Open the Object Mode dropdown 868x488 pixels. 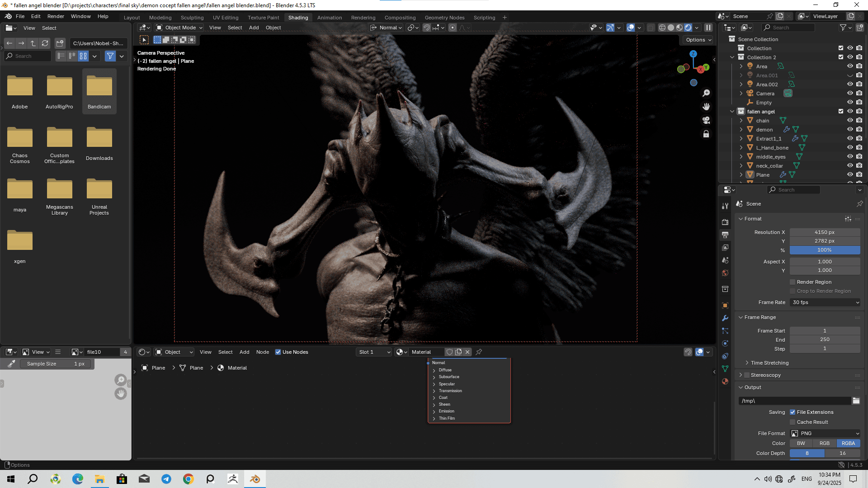pos(179,28)
